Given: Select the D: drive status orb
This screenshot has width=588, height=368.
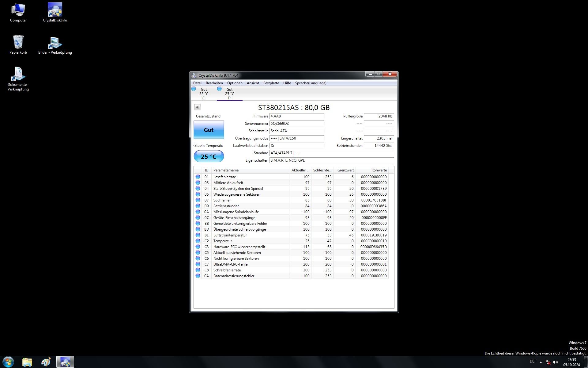Looking at the screenshot, I should [219, 89].
